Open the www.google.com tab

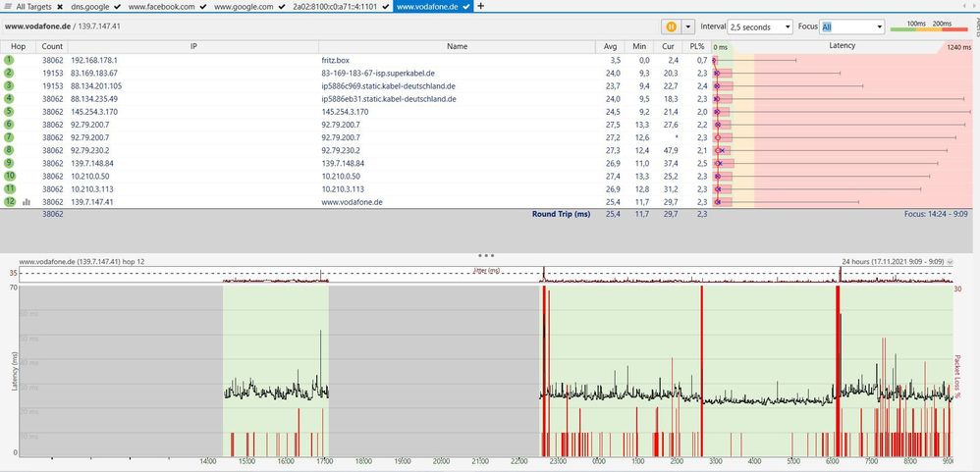click(x=244, y=6)
